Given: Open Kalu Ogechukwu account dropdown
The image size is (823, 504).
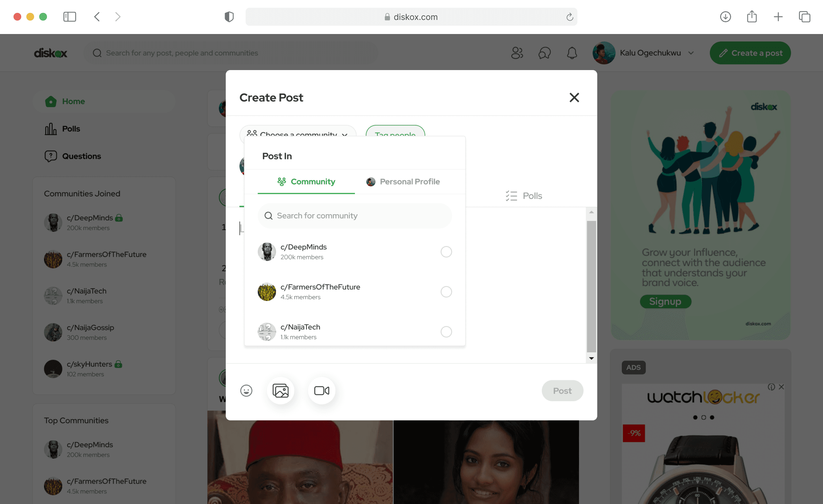Looking at the screenshot, I should click(691, 53).
